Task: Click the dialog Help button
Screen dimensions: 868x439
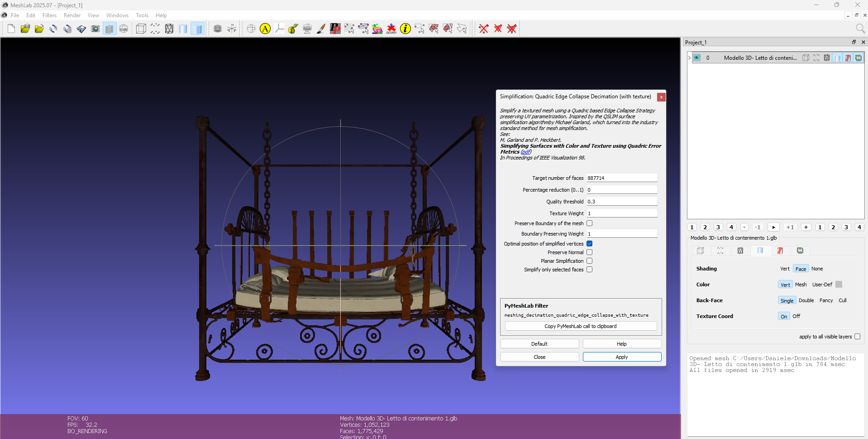Action: 622,344
